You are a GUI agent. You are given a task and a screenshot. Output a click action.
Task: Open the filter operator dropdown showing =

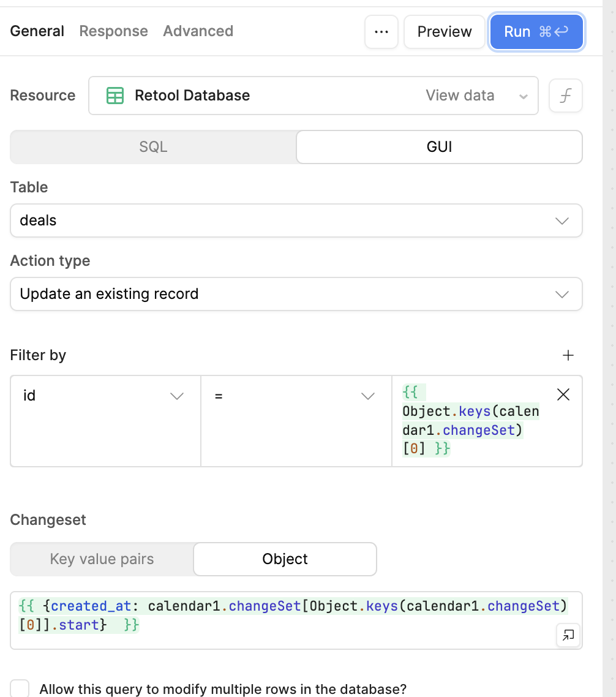(x=296, y=421)
